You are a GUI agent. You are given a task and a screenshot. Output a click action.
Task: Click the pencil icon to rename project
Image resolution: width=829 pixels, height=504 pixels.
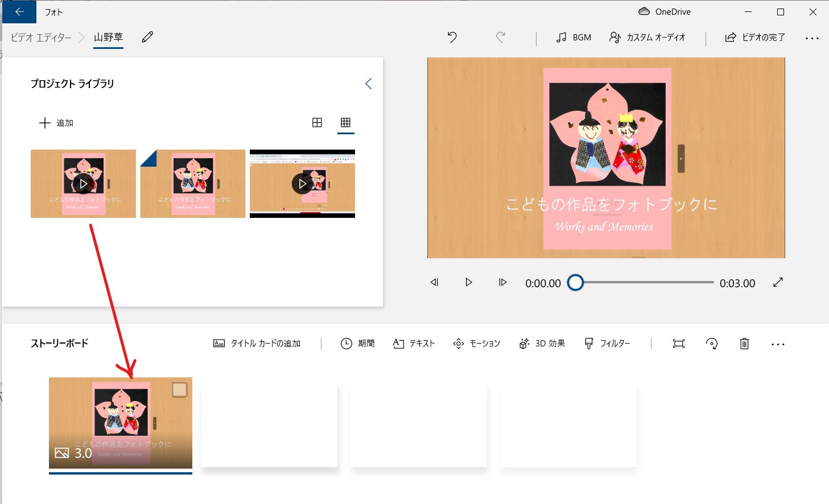[147, 38]
